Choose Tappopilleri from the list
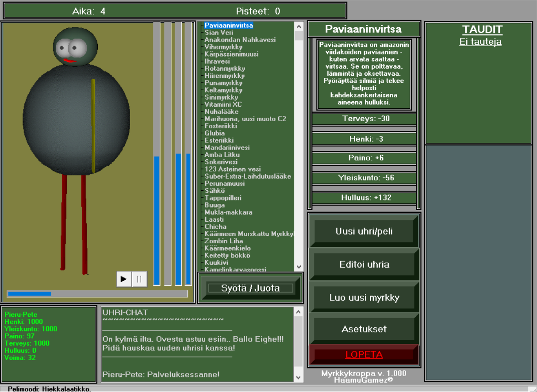Viewport: 537px width, 392px height. 223,198
